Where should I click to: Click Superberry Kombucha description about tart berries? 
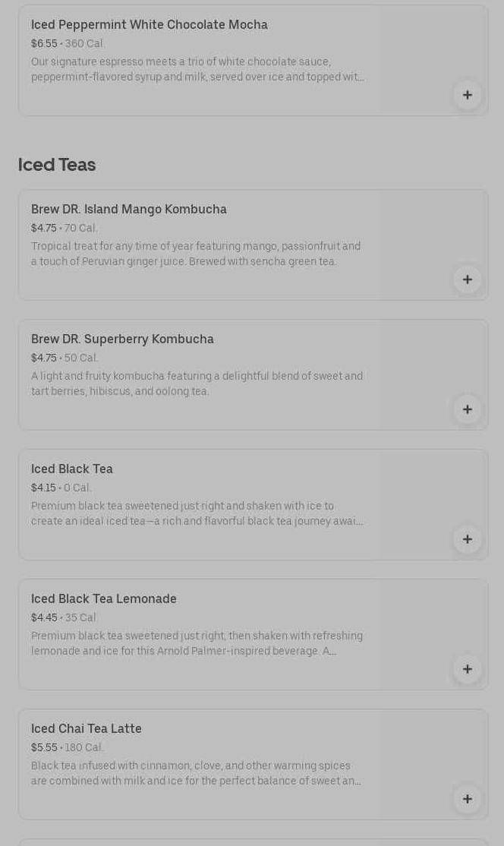[x=197, y=384]
